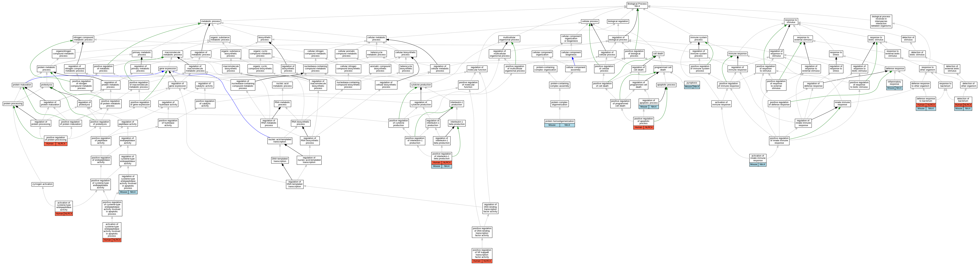Select the 'apoptotic process' node
Image resolution: width=980 pixels, height=265 pixels.
[x=666, y=85]
